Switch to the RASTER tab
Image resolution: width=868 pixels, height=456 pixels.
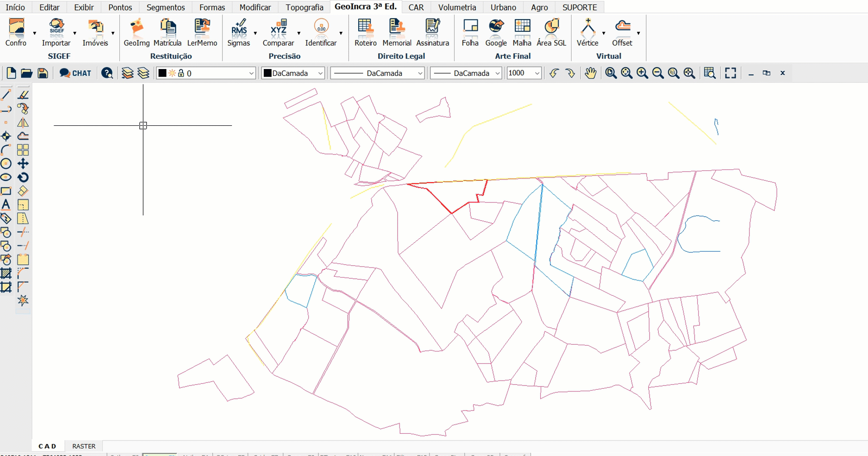84,446
